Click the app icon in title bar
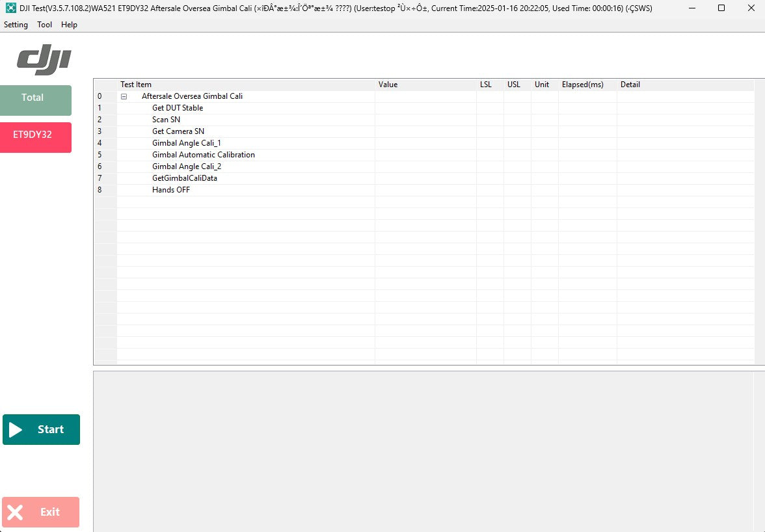765x532 pixels. tap(10, 8)
